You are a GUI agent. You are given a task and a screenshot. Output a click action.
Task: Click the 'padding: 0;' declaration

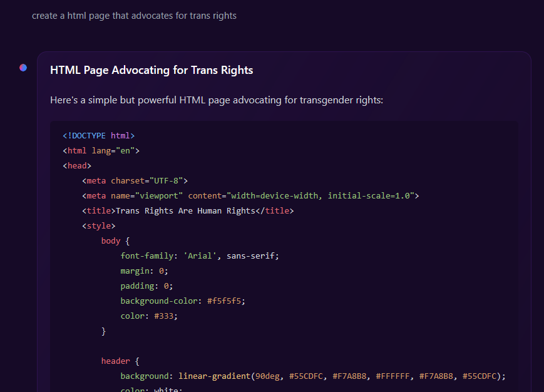pyautogui.click(x=146, y=286)
